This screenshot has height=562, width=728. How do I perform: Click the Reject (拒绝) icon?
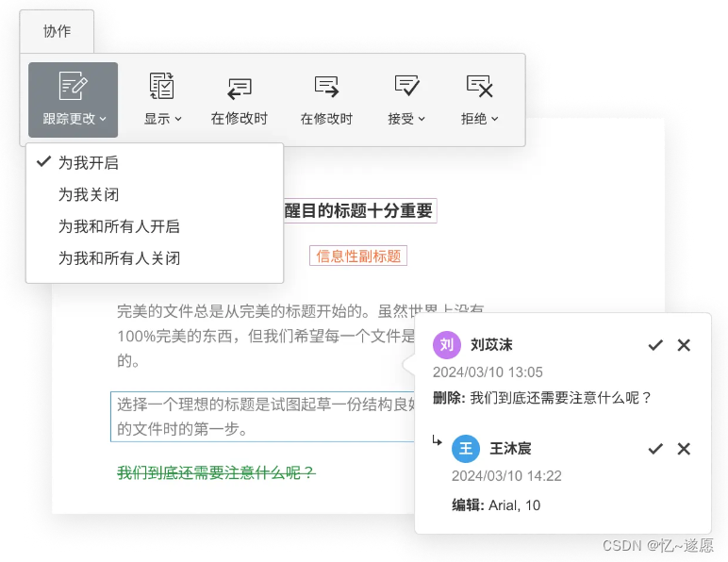pyautogui.click(x=479, y=87)
